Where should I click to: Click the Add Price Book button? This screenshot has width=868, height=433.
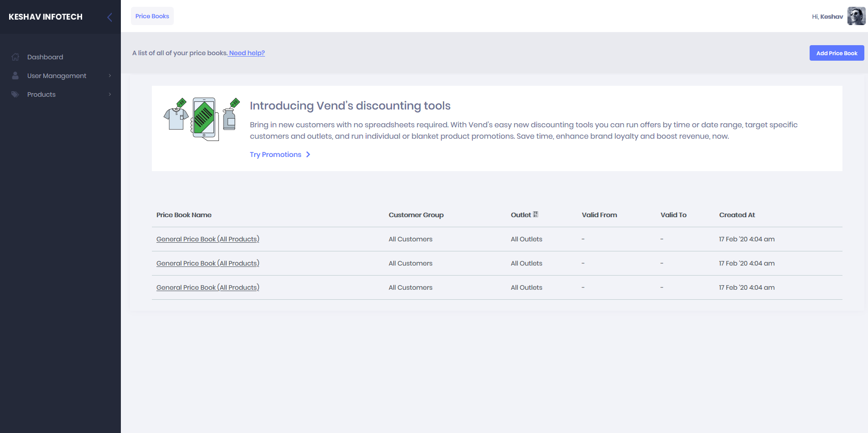837,53
